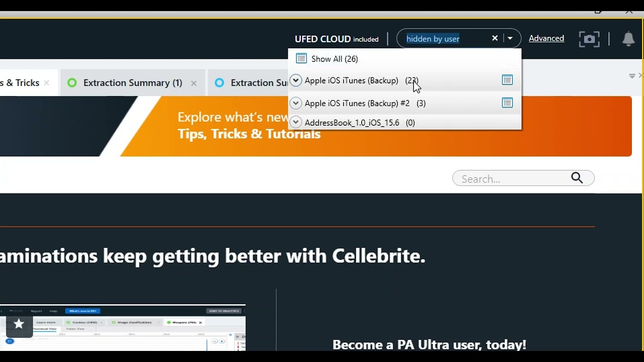The height and width of the screenshot is (362, 644).
Task: Open table view for Apple iOS iTunes (Backup)
Action: (x=507, y=80)
